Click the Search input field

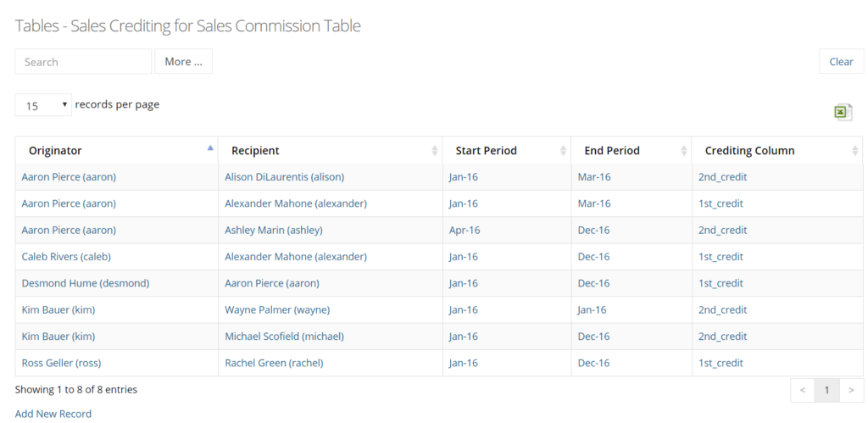[83, 61]
